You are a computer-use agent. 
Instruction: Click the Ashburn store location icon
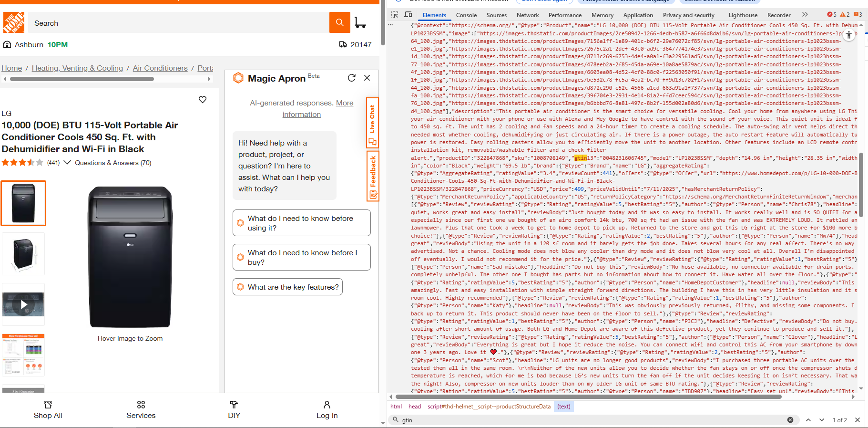click(x=7, y=44)
